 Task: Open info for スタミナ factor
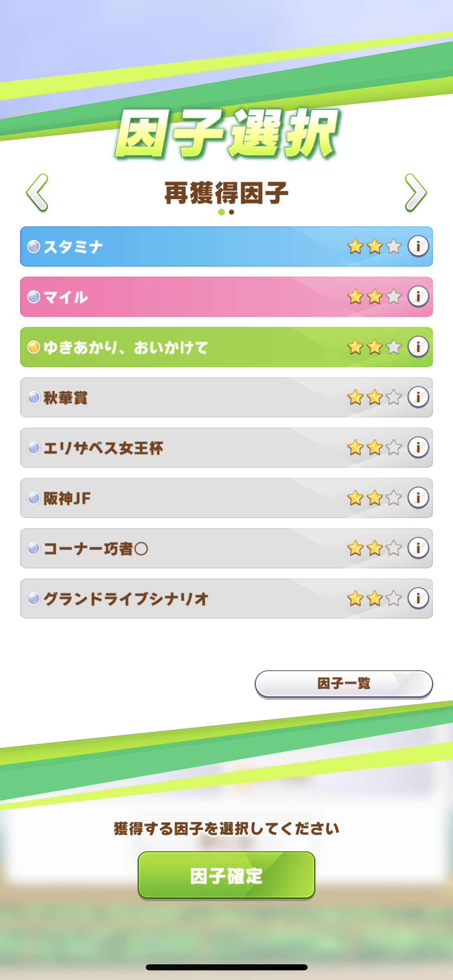418,246
